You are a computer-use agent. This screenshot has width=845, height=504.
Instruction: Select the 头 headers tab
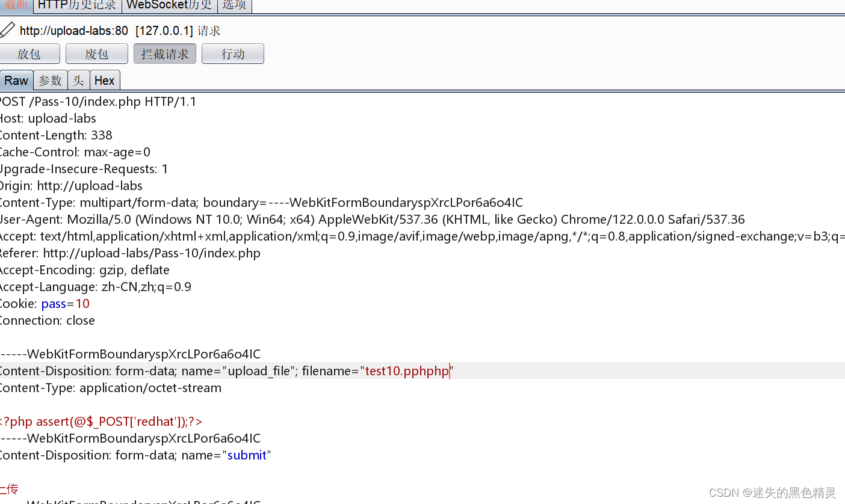(x=78, y=80)
